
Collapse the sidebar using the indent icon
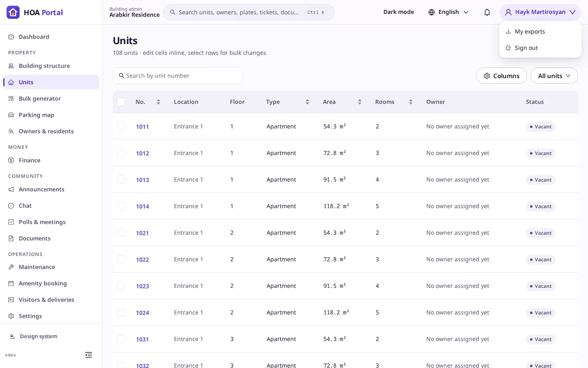coord(89,355)
